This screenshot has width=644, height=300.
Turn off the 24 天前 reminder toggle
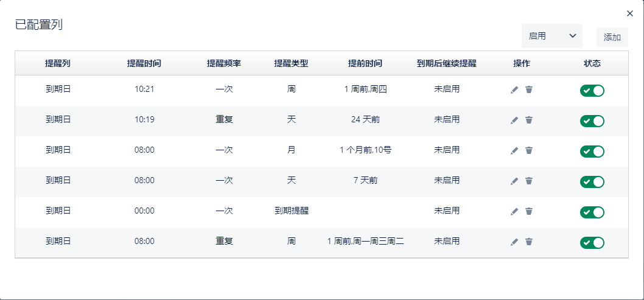592,121
